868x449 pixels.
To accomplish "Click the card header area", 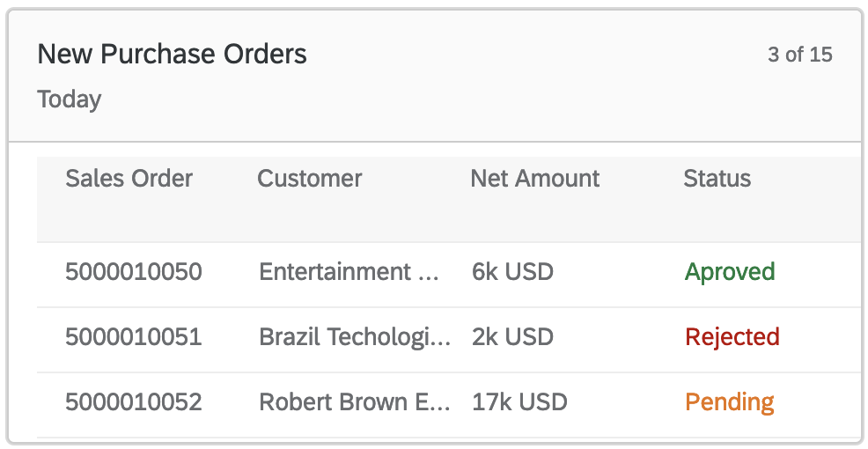I will (x=528, y=97).
